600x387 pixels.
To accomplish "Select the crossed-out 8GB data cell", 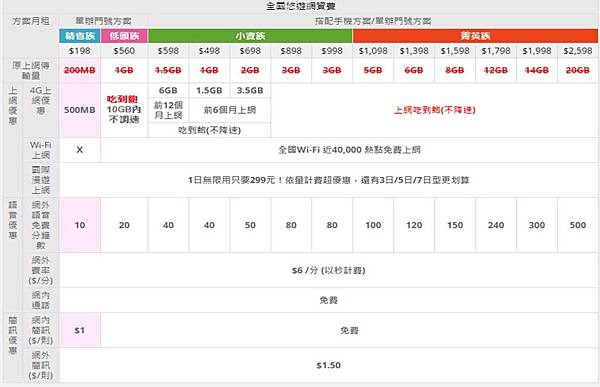I will [x=455, y=70].
